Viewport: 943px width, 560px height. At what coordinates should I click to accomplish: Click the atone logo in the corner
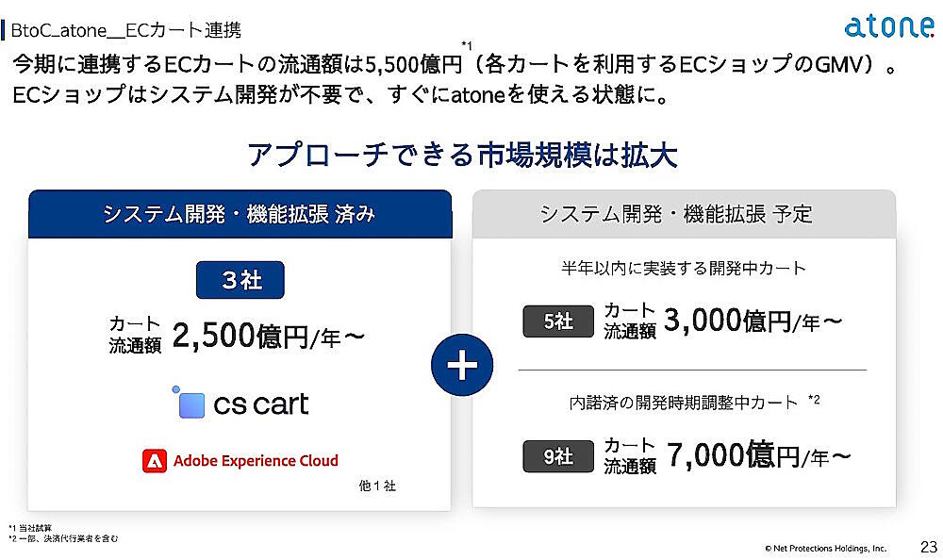click(x=888, y=25)
